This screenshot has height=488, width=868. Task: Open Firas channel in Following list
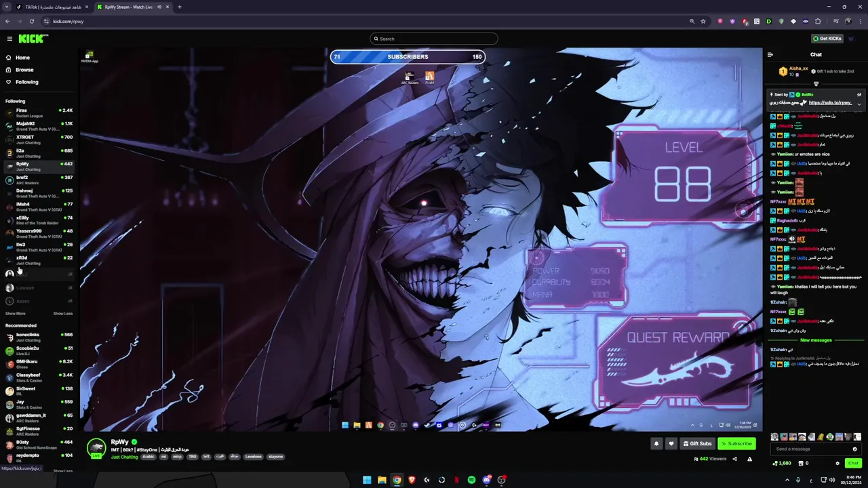point(39,113)
